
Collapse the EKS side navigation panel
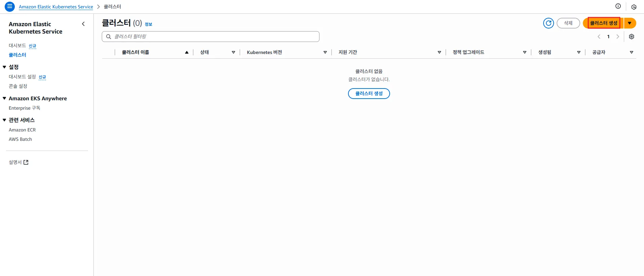(83, 24)
